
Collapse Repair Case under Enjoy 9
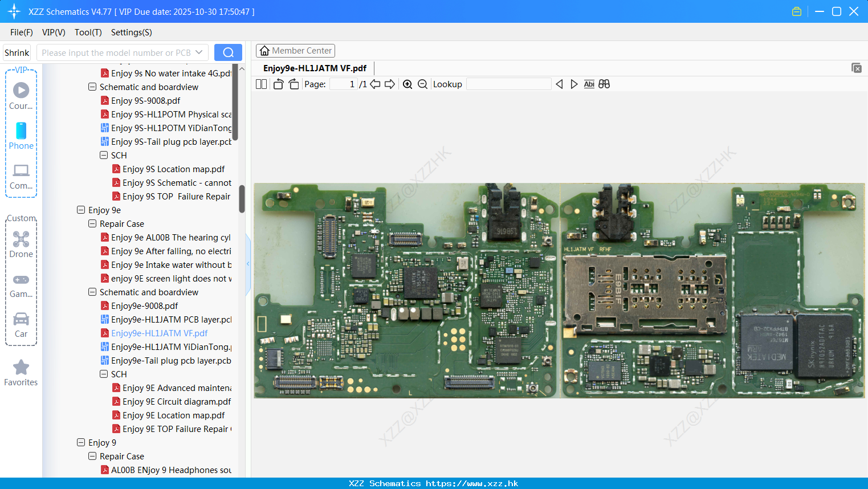(92, 456)
